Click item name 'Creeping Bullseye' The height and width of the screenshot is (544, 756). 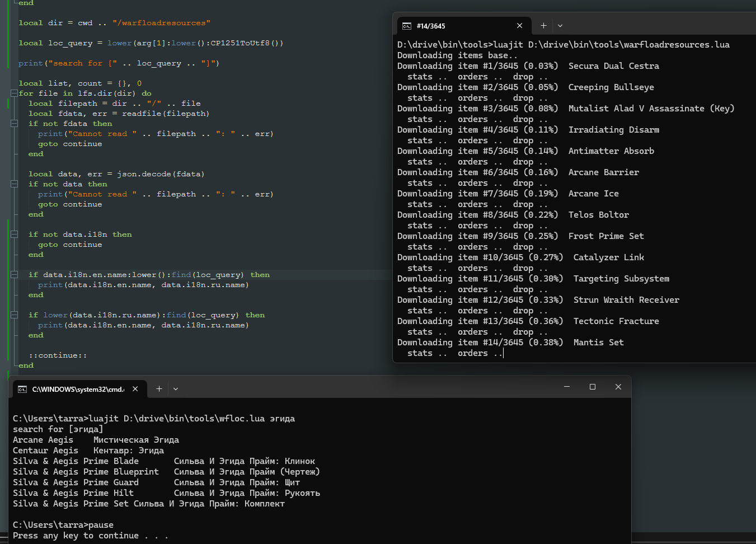[x=611, y=87]
